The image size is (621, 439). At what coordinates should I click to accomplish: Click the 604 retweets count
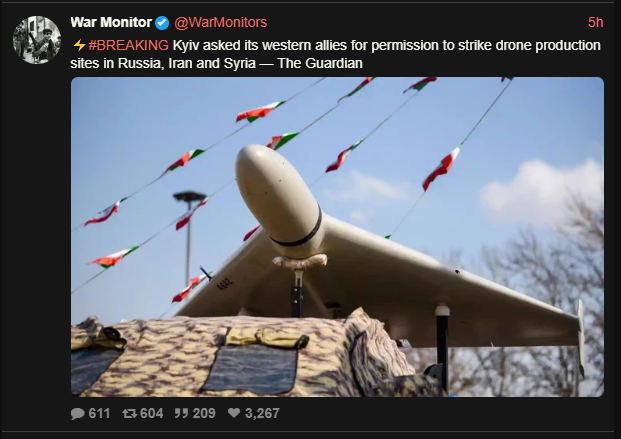click(x=152, y=413)
